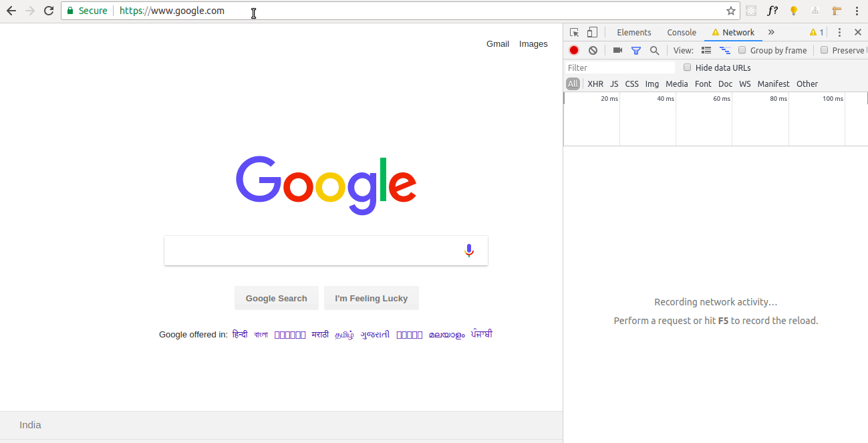868x443 pixels.
Task: Filter requests by Other
Action: point(807,84)
